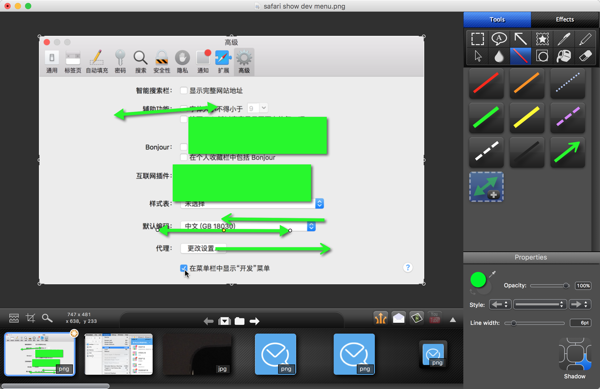Switch to the Tools tab
This screenshot has height=389, width=600.
click(497, 20)
